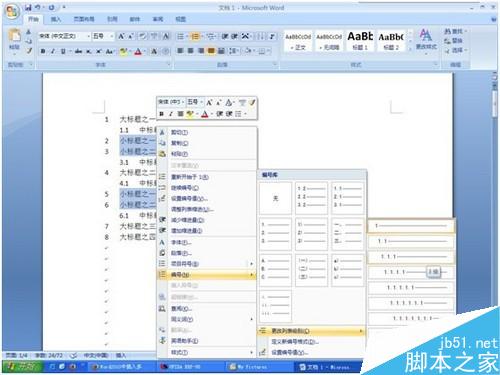Choose Paragraph (段落) in context menu

point(207,253)
